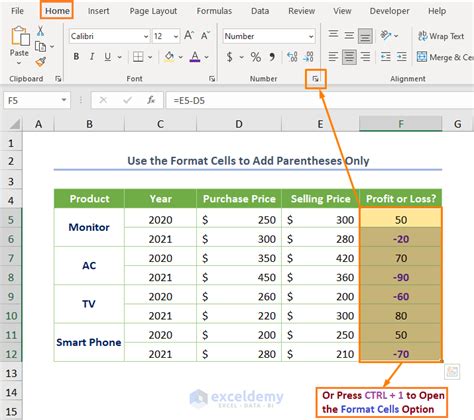Apply the Borders button
The height and width of the screenshot is (420, 474).
tap(138, 57)
